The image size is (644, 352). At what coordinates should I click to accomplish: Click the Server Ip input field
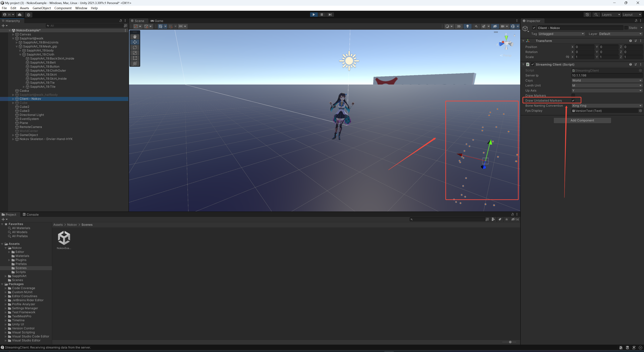pos(607,75)
